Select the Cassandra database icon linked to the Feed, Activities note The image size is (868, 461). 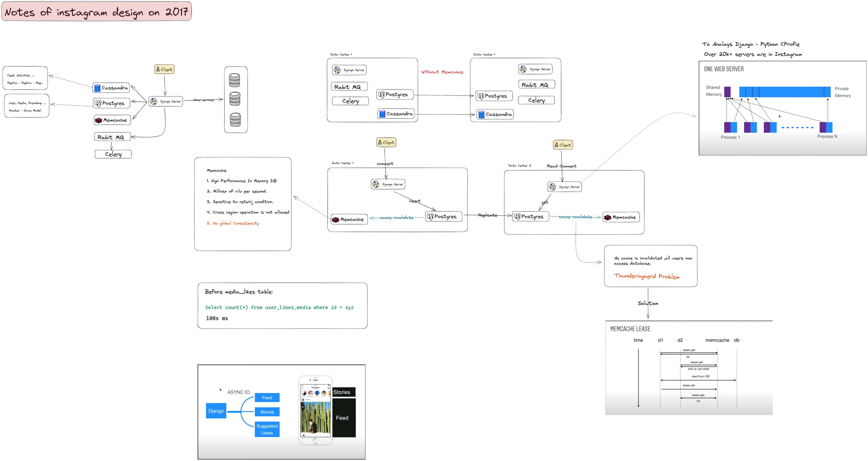(x=97, y=88)
